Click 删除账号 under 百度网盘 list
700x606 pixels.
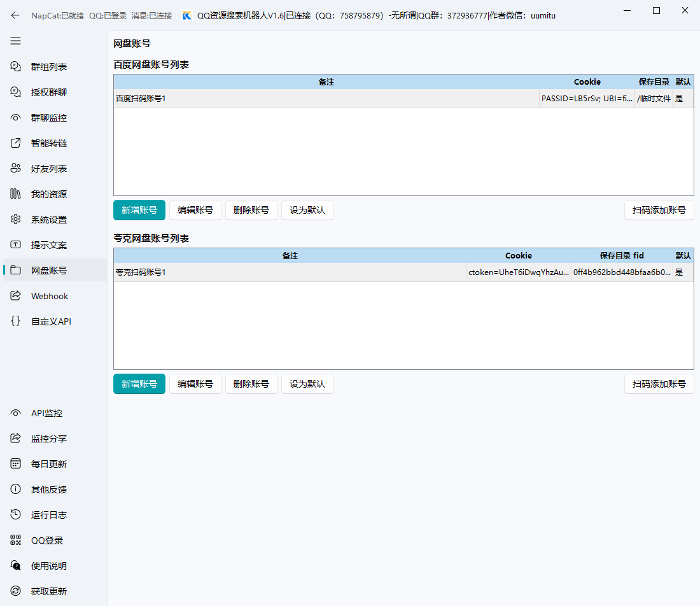pyautogui.click(x=251, y=210)
